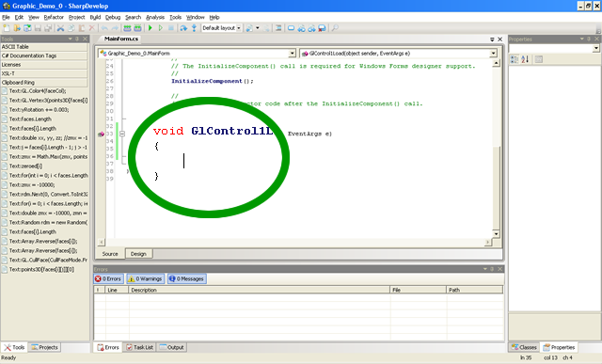Click the Build solution icon
This screenshot has width=602, height=364.
[127, 28]
